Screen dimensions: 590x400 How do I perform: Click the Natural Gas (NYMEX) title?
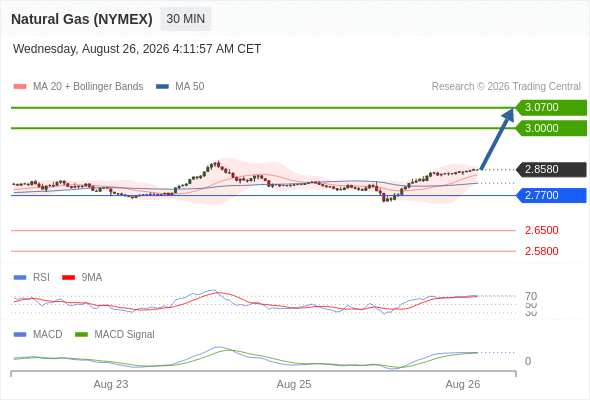82,19
